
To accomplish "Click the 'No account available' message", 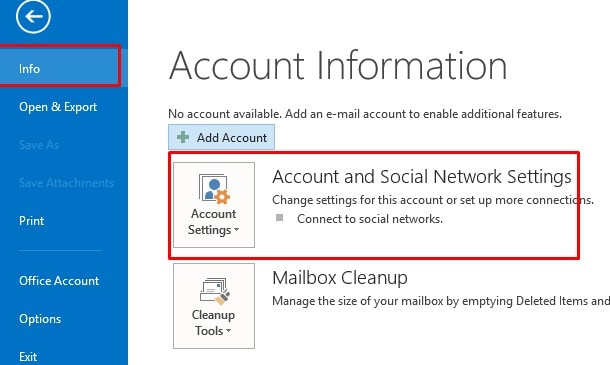I will click(x=365, y=114).
